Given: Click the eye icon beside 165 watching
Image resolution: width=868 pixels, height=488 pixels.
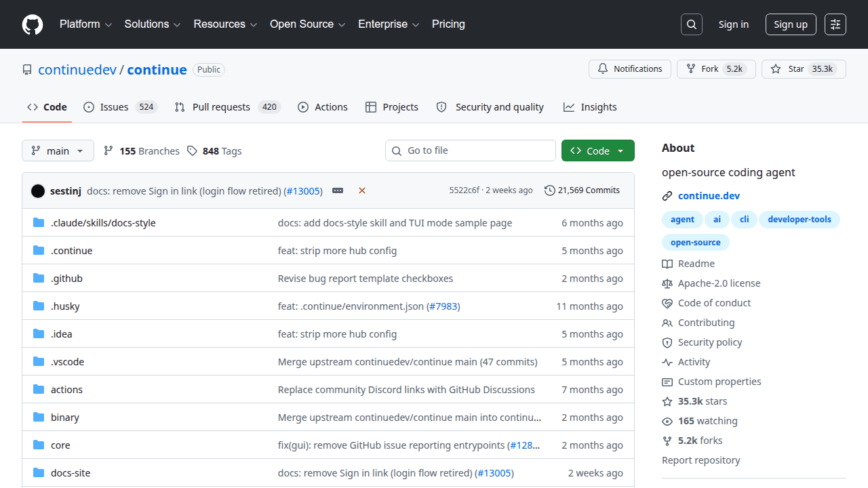Looking at the screenshot, I should (x=667, y=421).
